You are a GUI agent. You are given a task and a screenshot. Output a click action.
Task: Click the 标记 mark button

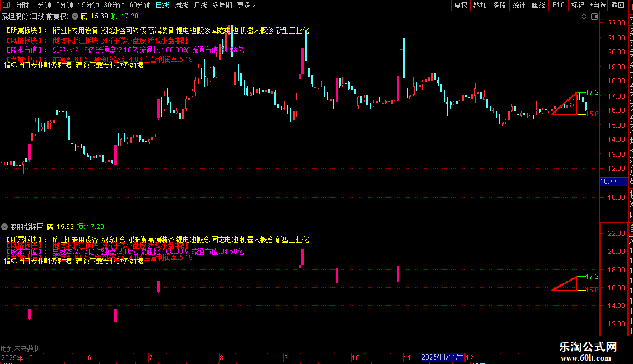point(578,5)
